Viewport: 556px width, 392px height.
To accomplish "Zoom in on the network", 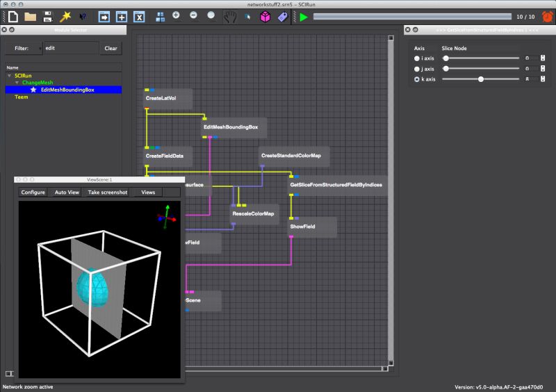I will (x=176, y=15).
